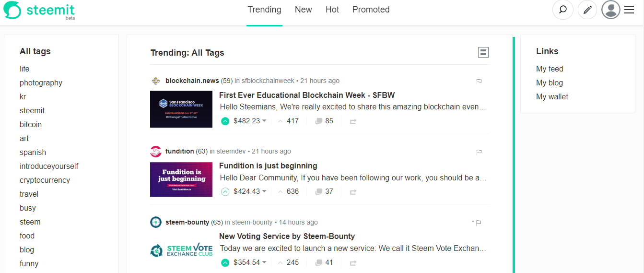This screenshot has width=644, height=273.
Task: Upvote the Fundition is just beginning post
Action: (x=225, y=192)
